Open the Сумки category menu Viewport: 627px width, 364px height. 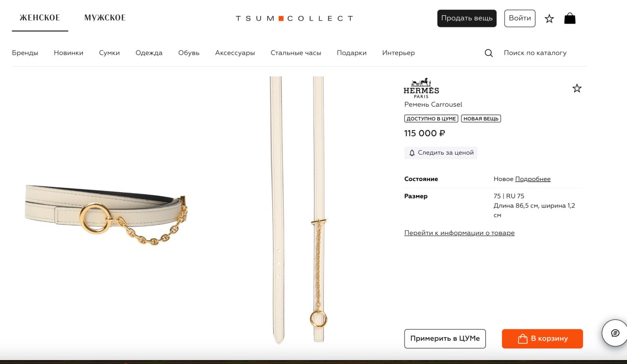point(109,53)
